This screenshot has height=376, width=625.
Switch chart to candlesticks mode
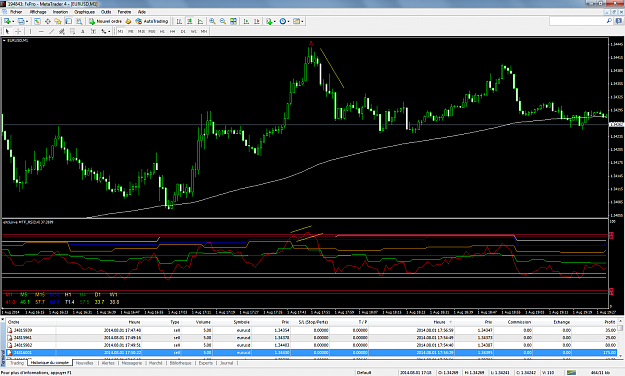click(x=190, y=21)
